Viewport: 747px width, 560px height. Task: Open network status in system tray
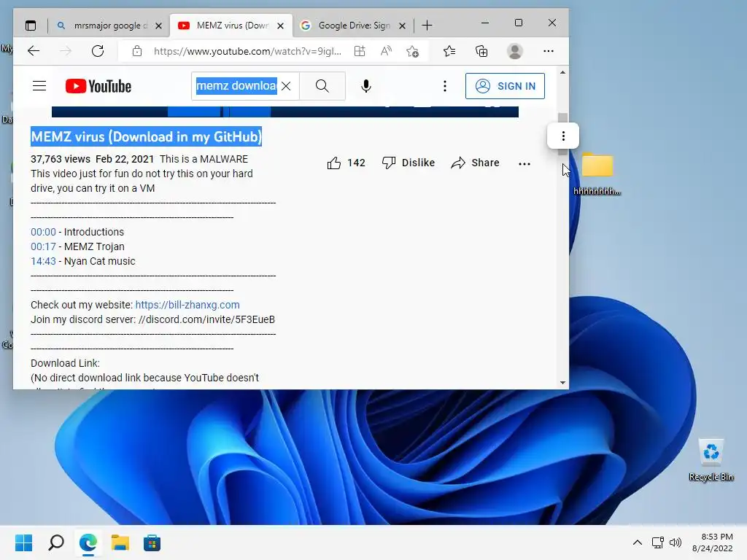pyautogui.click(x=658, y=542)
